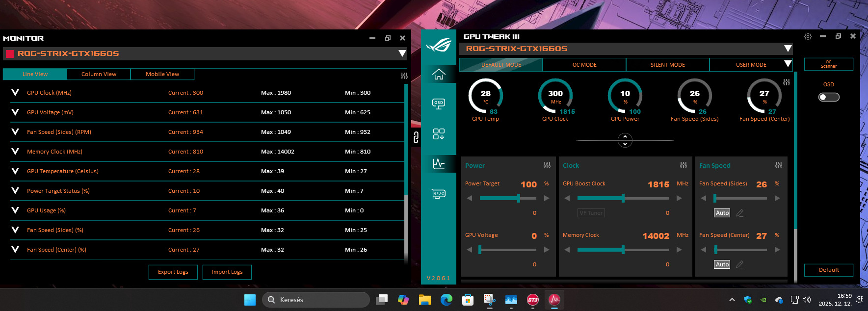The width and height of the screenshot is (868, 311).
Task: Switch to Mobile View tab
Action: coord(162,74)
